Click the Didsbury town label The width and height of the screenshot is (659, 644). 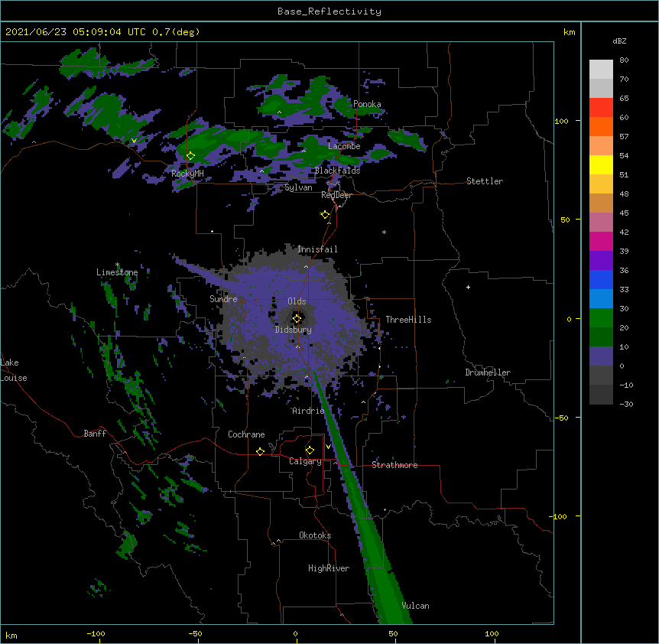(x=293, y=330)
